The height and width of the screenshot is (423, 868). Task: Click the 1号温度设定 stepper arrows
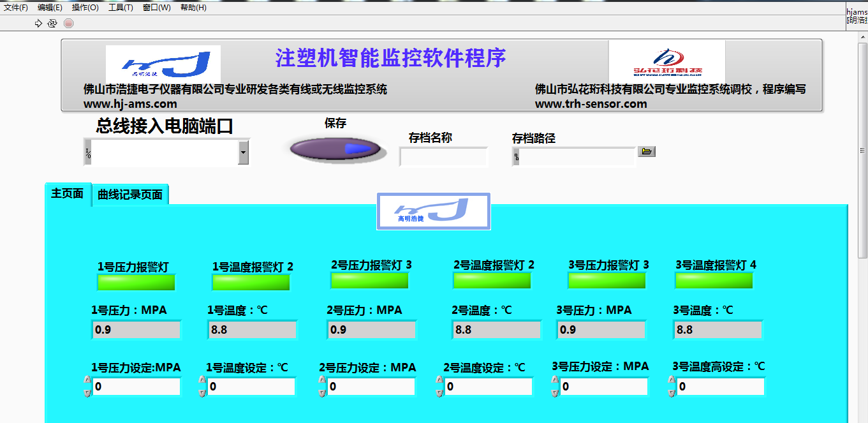coord(202,386)
